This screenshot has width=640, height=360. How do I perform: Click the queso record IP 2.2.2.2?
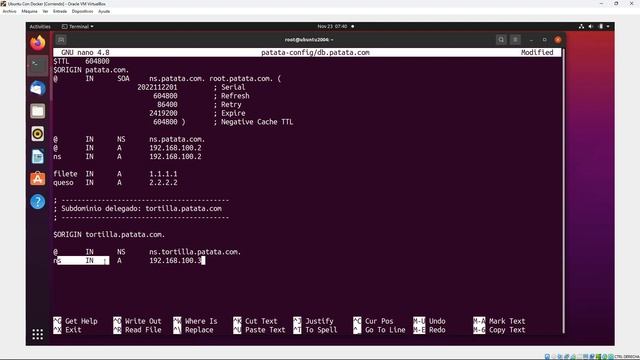(x=163, y=182)
